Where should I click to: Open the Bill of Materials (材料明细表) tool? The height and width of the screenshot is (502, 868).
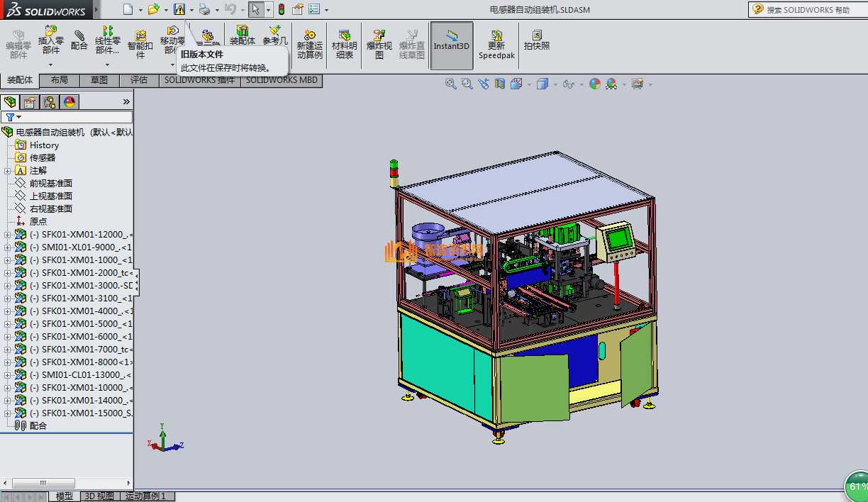[345, 45]
